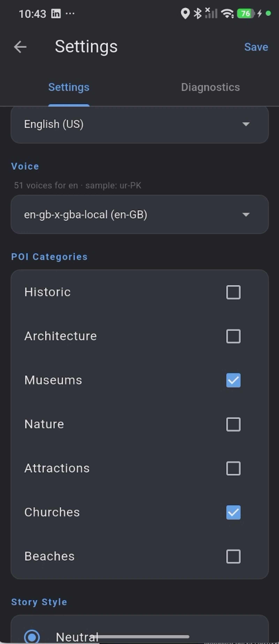Select the Settings tab
The height and width of the screenshot is (644, 279).
point(69,87)
